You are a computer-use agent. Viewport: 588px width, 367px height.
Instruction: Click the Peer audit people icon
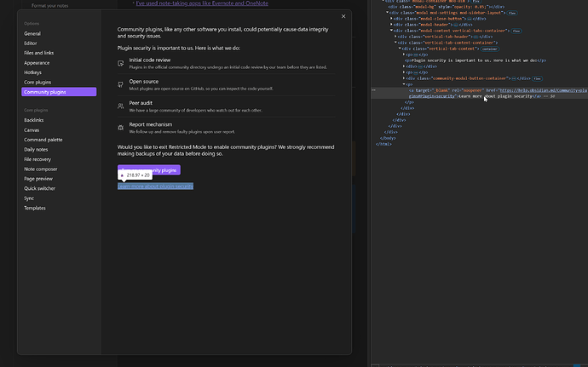point(121,106)
